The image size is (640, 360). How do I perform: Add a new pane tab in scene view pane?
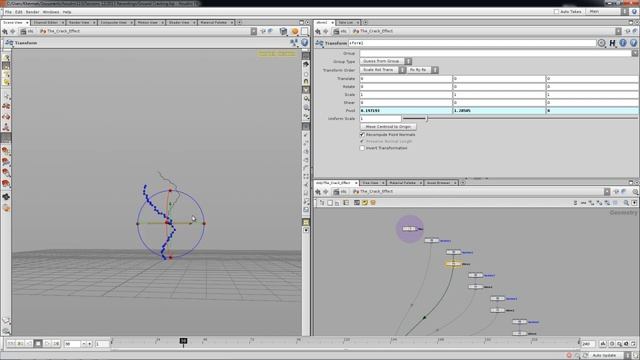[240, 22]
